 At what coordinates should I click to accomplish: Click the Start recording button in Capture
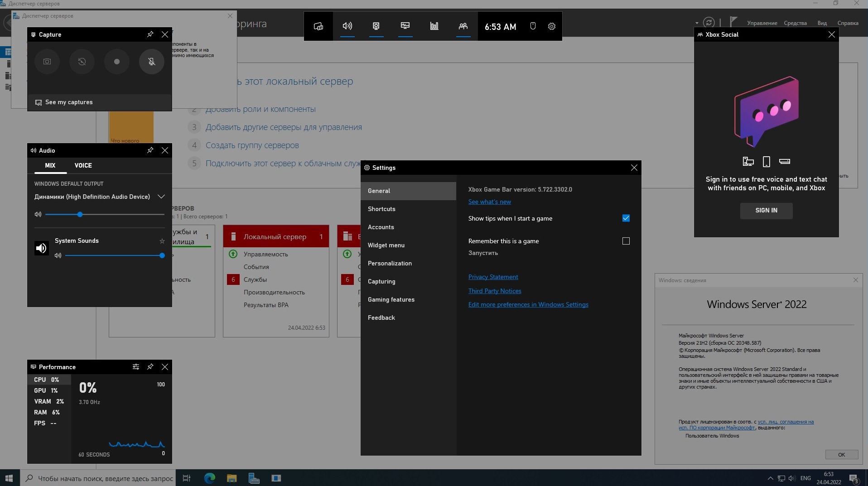click(x=117, y=62)
